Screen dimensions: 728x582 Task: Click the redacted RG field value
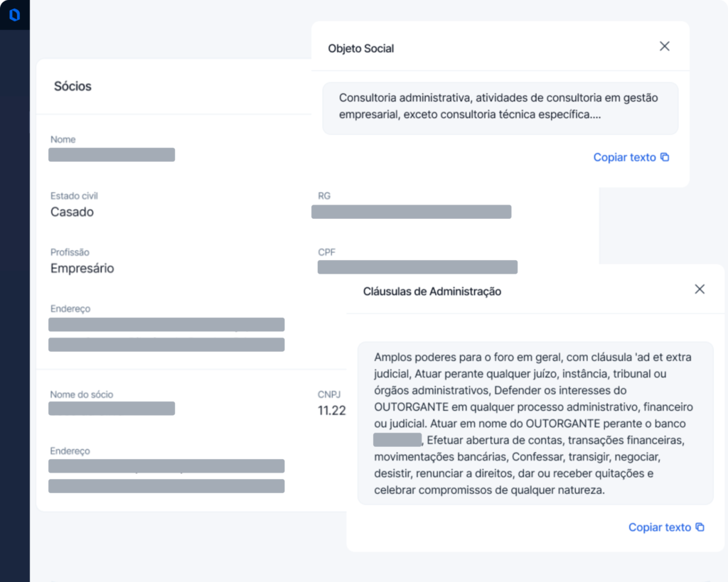pyautogui.click(x=412, y=212)
